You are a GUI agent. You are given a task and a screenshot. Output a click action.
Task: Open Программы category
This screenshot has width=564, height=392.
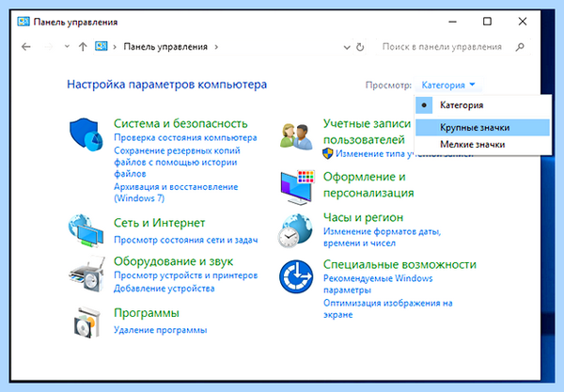pyautogui.click(x=147, y=313)
